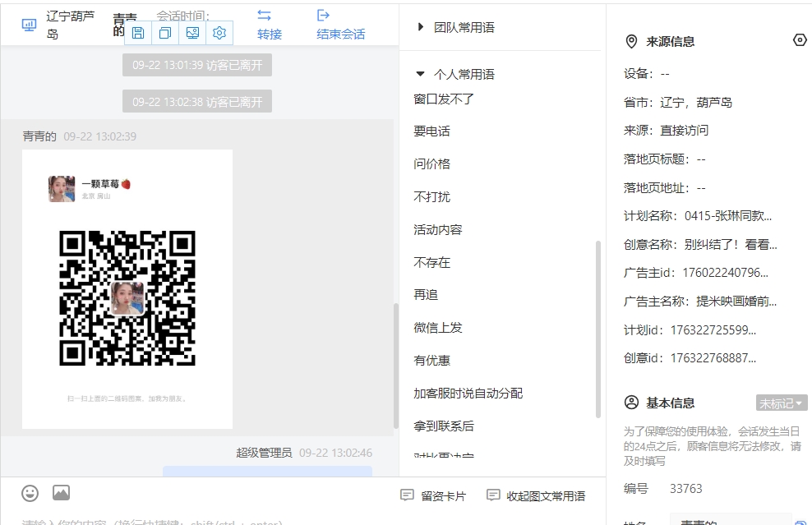Click the image icon in floating toolbar
The height and width of the screenshot is (525, 812).
(x=192, y=33)
